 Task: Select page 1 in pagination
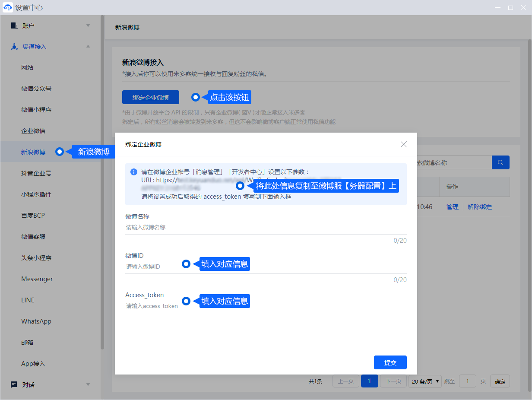pyautogui.click(x=370, y=381)
